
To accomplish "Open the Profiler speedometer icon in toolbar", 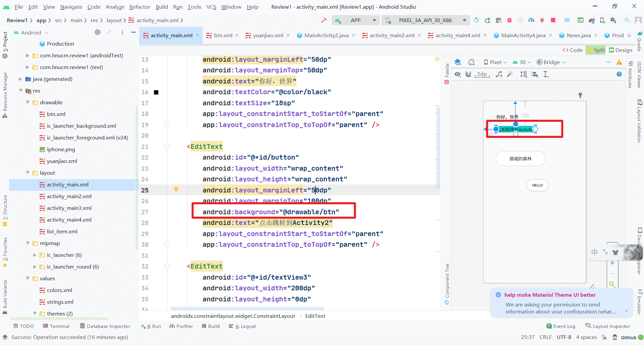I will pos(531,20).
